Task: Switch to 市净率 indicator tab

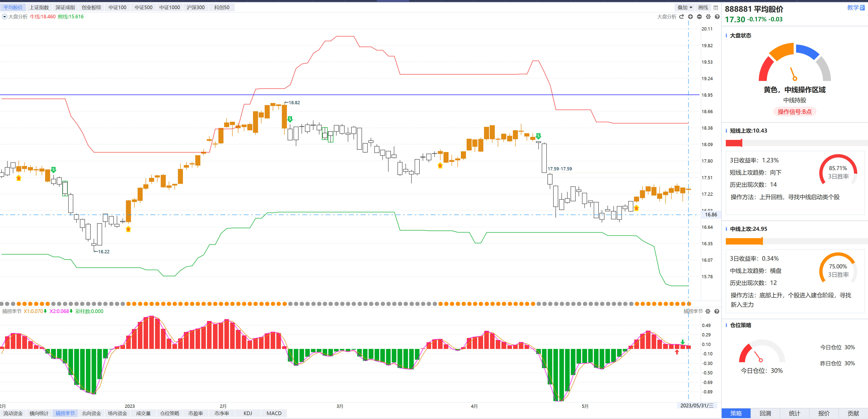Action: [x=222, y=413]
